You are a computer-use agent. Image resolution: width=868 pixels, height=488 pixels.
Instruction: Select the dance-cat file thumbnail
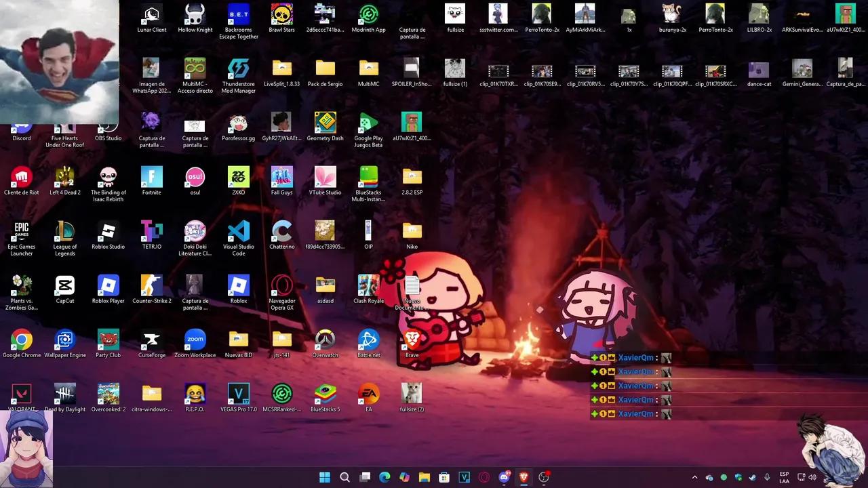click(758, 70)
